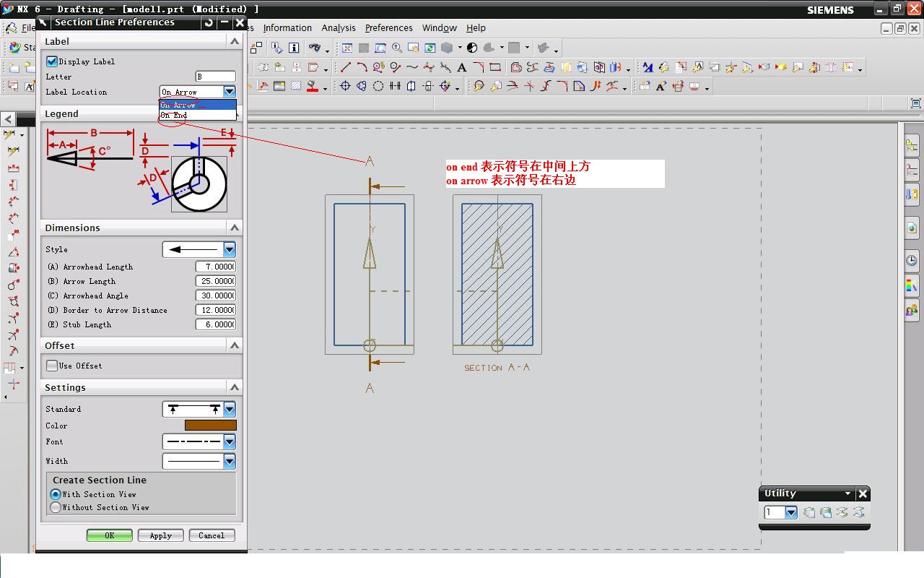Open the Information menu
The width and height of the screenshot is (924, 578).
pyautogui.click(x=287, y=28)
